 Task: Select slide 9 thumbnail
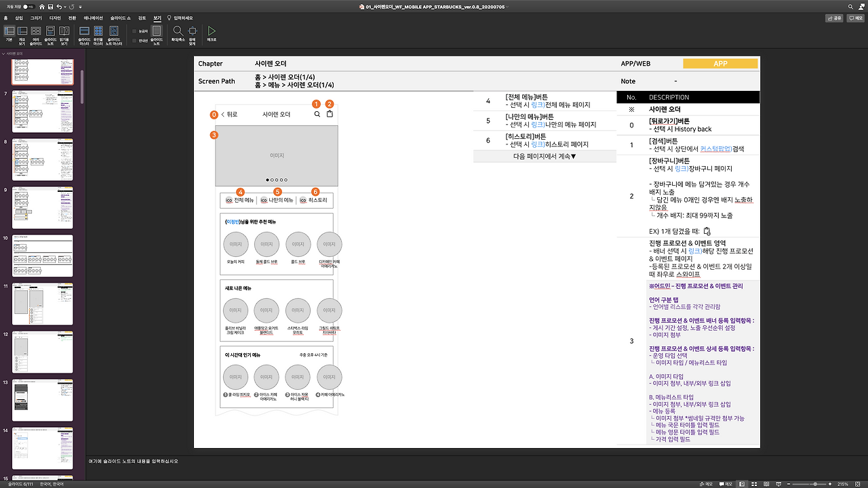pyautogui.click(x=43, y=207)
